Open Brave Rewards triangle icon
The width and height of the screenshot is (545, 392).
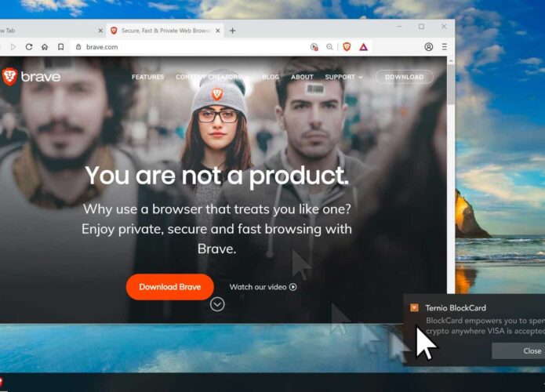coord(363,47)
